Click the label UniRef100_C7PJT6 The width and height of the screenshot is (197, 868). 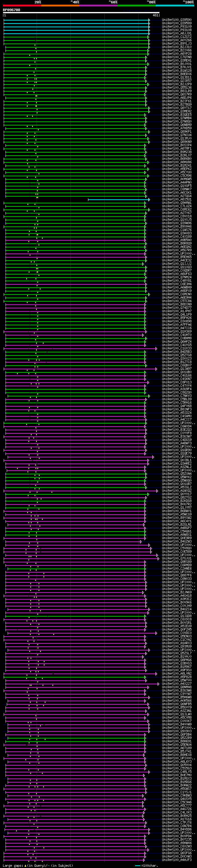pos(177,822)
